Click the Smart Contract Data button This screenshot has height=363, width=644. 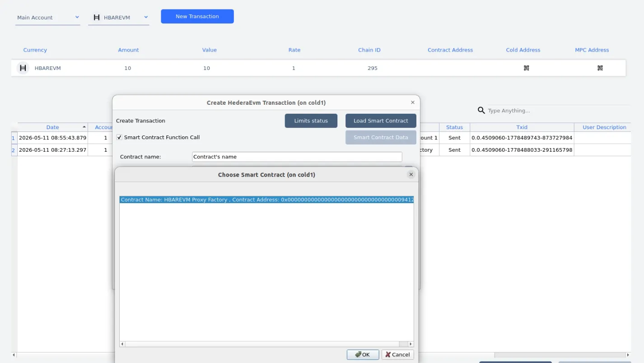pyautogui.click(x=381, y=137)
